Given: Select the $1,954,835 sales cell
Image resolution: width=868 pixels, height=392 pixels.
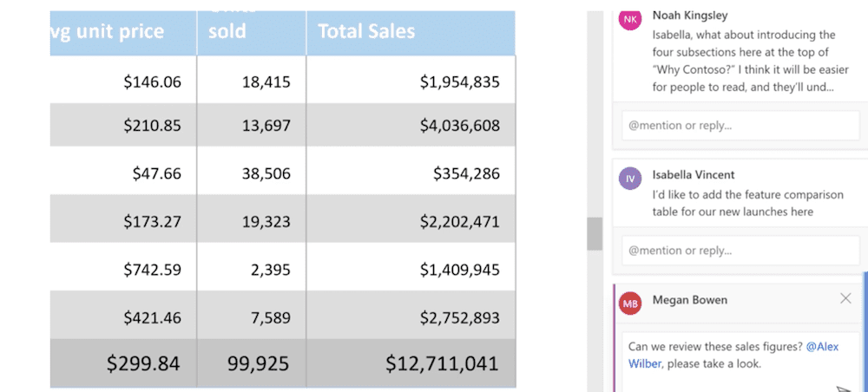Looking at the screenshot, I should click(x=411, y=82).
